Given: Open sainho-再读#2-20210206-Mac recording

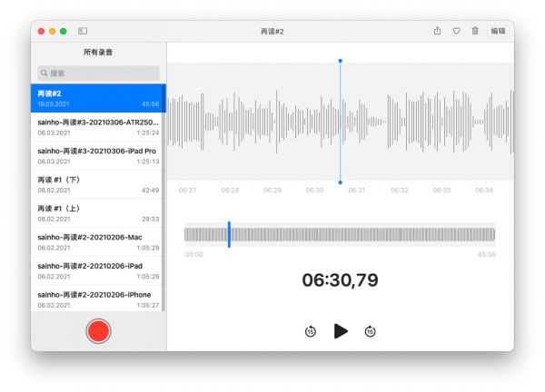Looking at the screenshot, I should (x=97, y=241).
